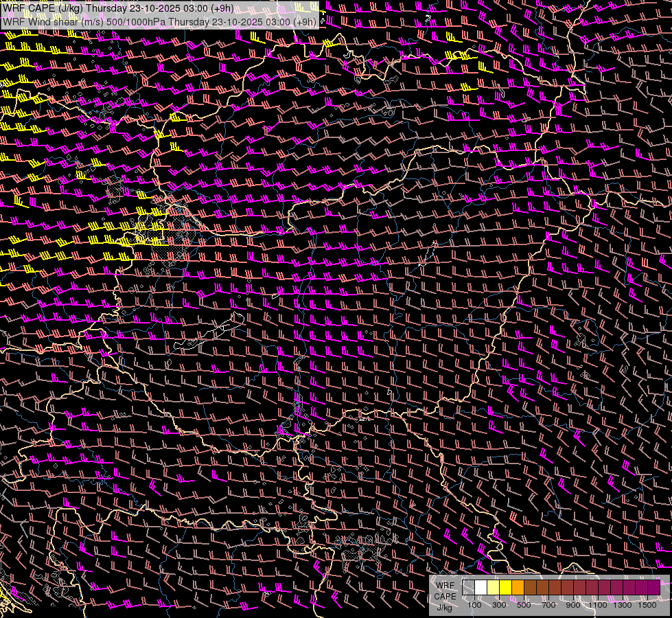This screenshot has height=618, width=672.
Task: Click the darkest purple swatch ending the legend
Action: coord(653,588)
